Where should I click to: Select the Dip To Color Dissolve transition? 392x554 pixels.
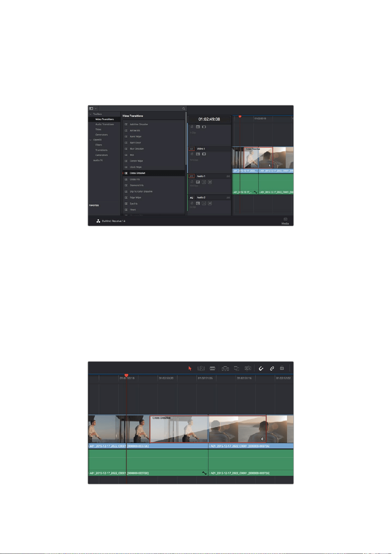point(154,191)
